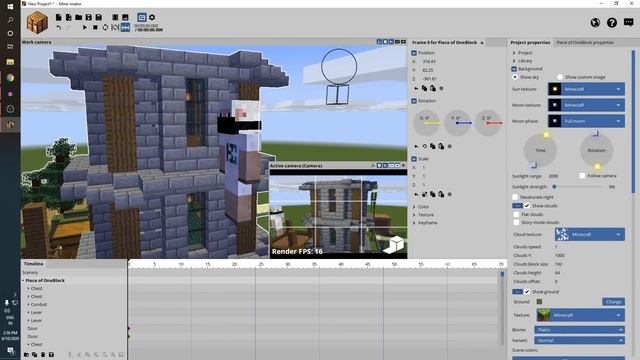Enable the Story mode clouds checkbox
This screenshot has height=360, width=640.
click(x=516, y=222)
